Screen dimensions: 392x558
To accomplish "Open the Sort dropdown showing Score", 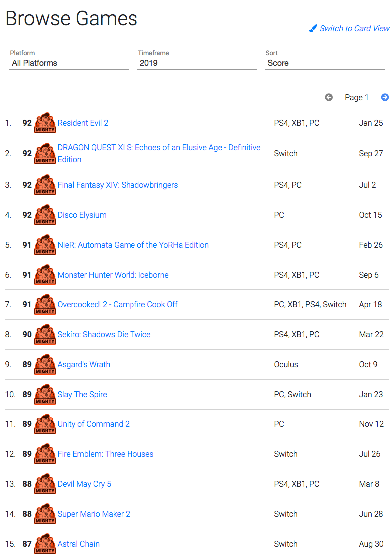I will pyautogui.click(x=325, y=63).
